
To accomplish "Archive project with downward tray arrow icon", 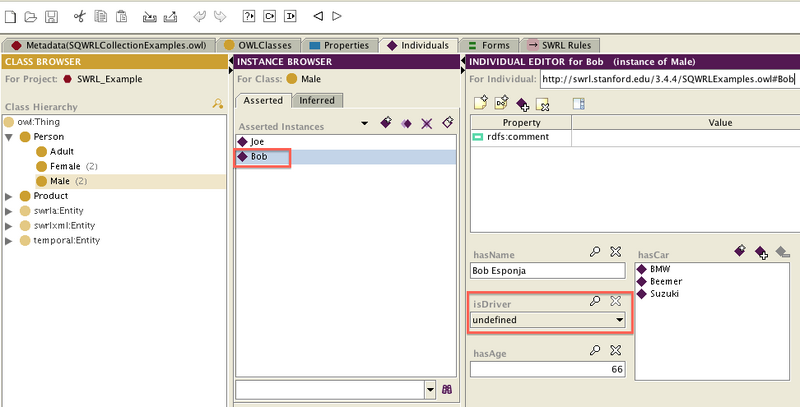I will [149, 17].
